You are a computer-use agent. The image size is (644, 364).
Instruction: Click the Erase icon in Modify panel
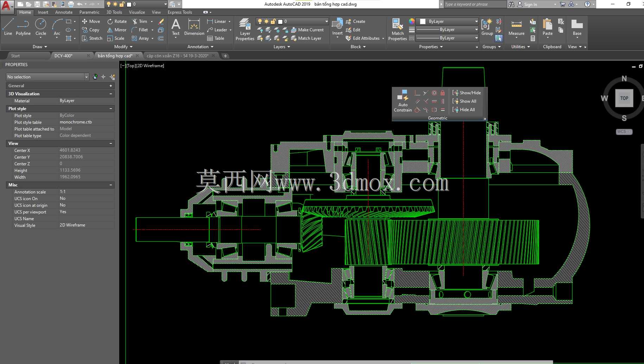coord(161,21)
